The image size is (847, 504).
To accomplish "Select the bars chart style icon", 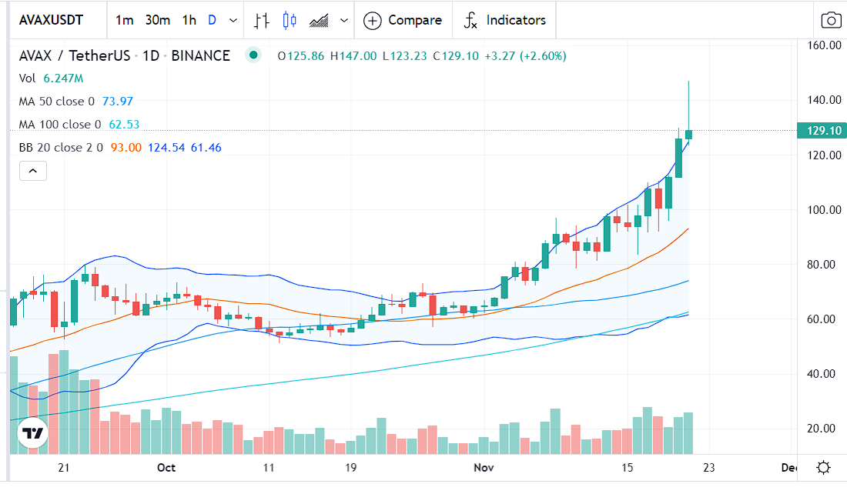I will point(262,21).
